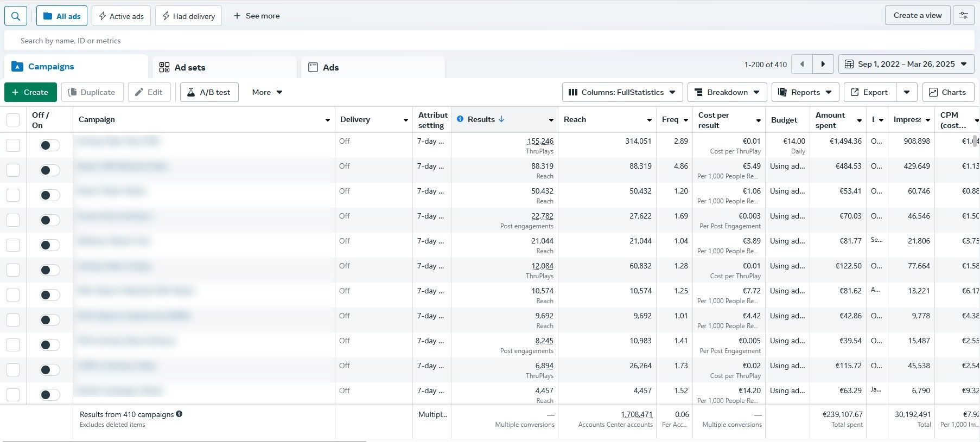Toggle campaign with 88,319 reach on
Image resolution: width=980 pixels, height=442 pixels.
pos(50,170)
